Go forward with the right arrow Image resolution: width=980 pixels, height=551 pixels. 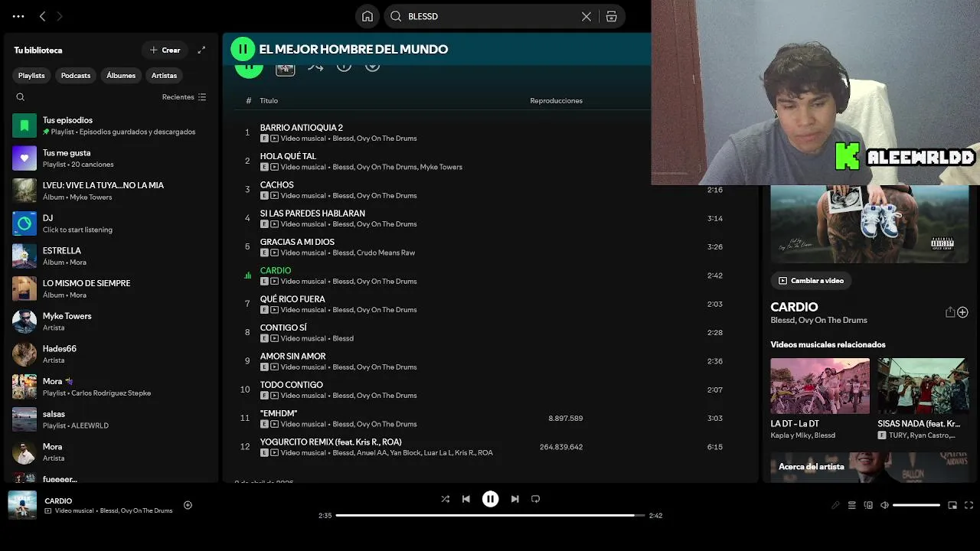click(x=59, y=16)
